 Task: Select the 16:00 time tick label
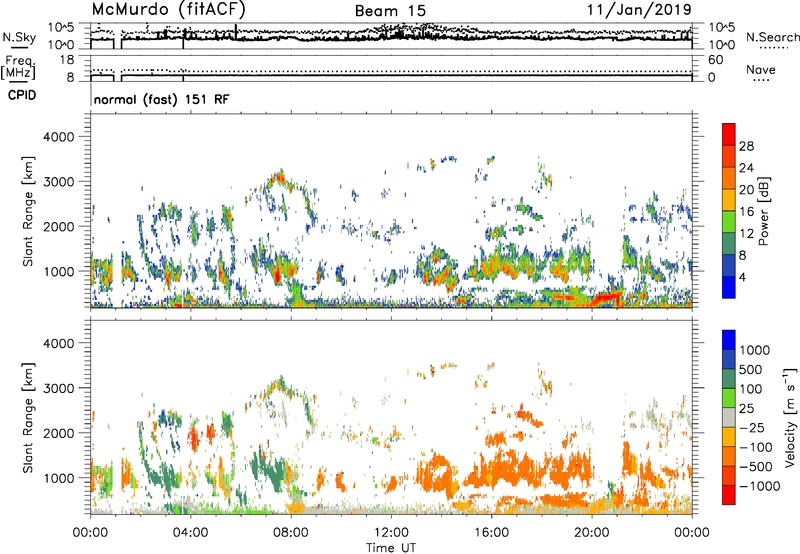click(491, 533)
